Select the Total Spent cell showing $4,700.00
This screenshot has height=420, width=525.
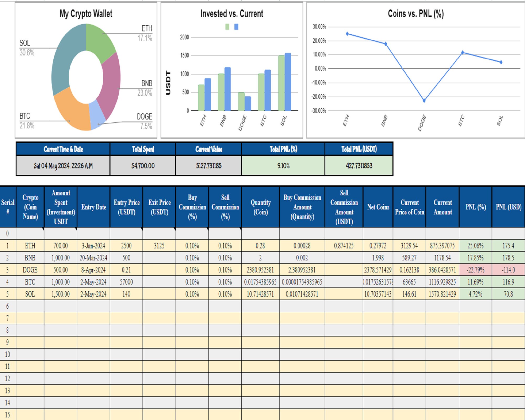point(143,166)
